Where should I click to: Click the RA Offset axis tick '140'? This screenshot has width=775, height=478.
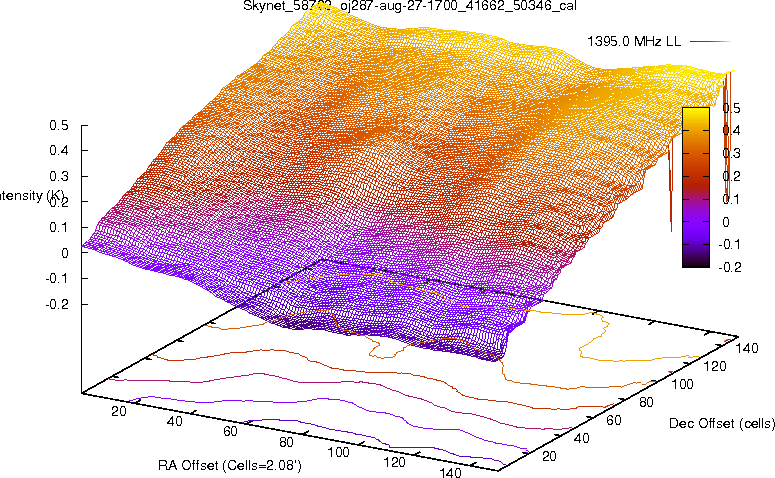[x=450, y=472]
